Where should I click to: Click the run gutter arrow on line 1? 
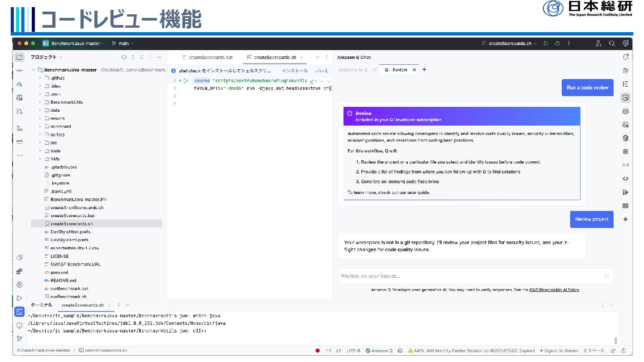point(185,81)
